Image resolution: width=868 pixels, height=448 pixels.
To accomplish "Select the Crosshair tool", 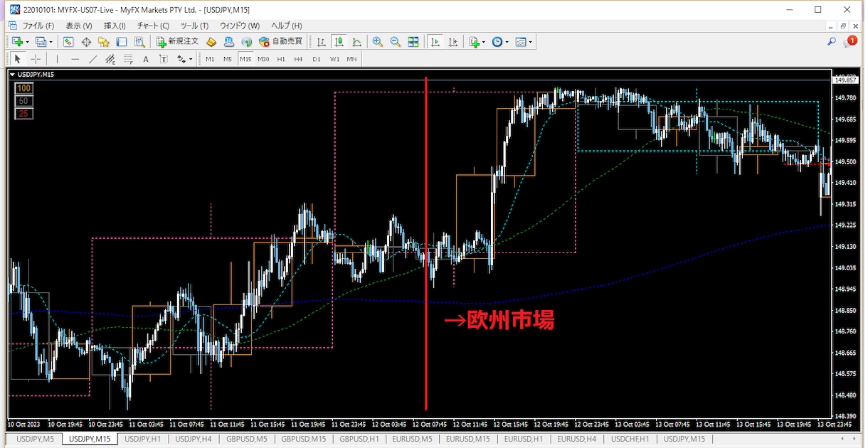I will coord(36,59).
